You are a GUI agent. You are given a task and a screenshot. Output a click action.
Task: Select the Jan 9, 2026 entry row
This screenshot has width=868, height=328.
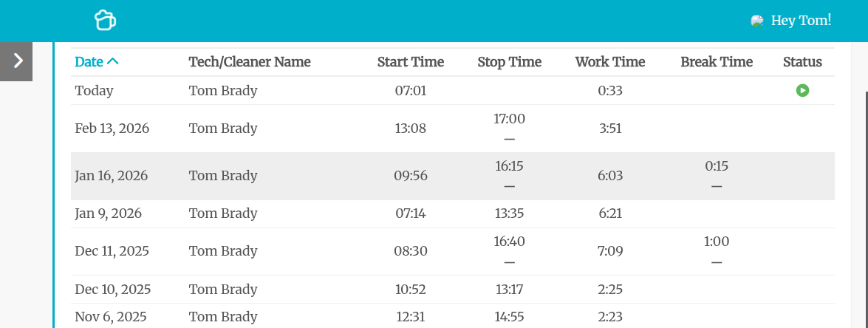(x=108, y=213)
